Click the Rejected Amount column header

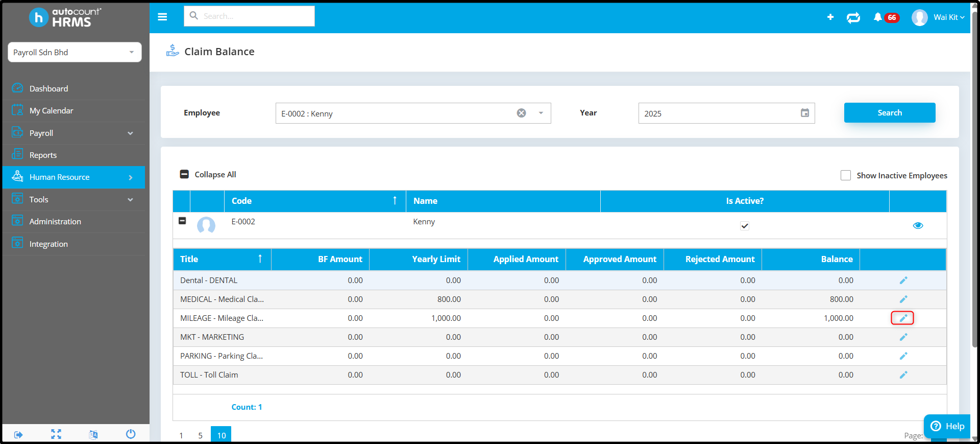pos(713,259)
